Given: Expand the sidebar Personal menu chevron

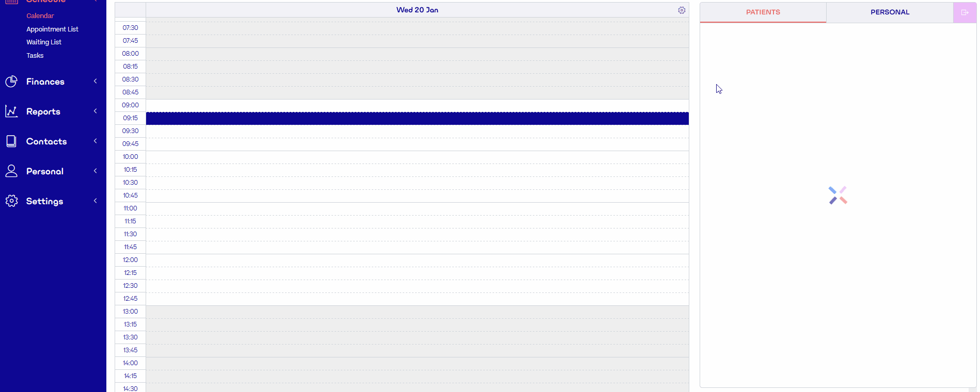Looking at the screenshot, I should [x=96, y=171].
